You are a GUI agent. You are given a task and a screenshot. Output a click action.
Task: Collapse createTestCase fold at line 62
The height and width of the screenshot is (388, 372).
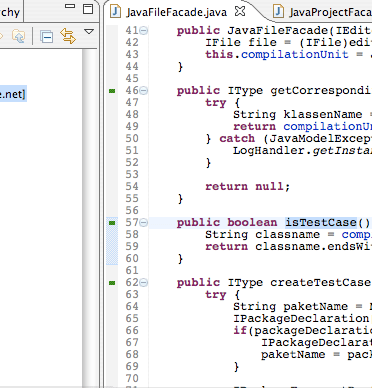pos(143,283)
